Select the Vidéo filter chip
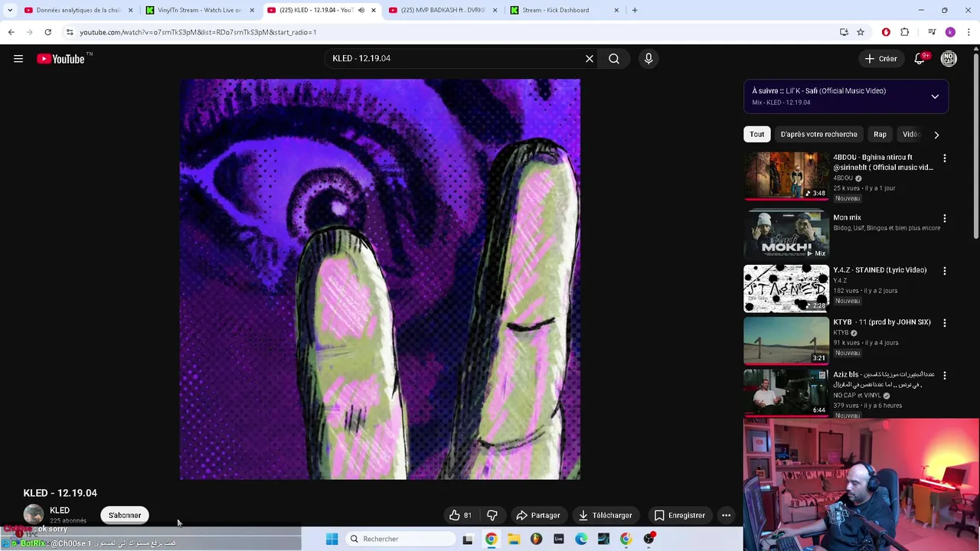 (910, 135)
